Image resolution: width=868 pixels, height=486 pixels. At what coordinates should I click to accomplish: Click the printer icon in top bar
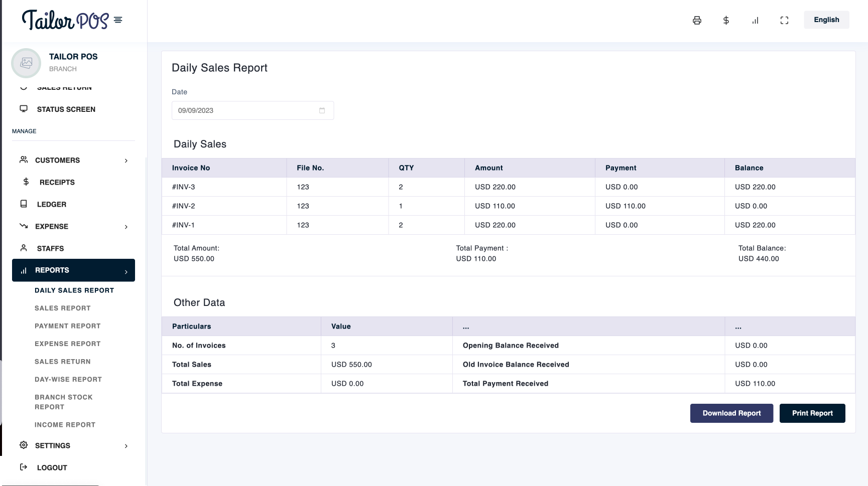[x=697, y=21]
